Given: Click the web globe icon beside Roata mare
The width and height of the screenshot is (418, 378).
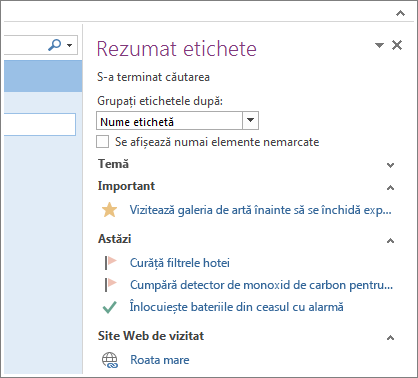Looking at the screenshot, I should tap(110, 360).
